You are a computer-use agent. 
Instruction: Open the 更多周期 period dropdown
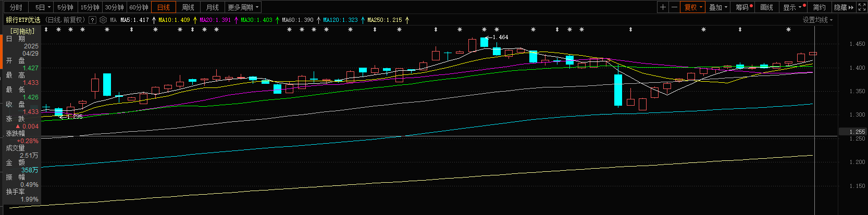coord(243,7)
